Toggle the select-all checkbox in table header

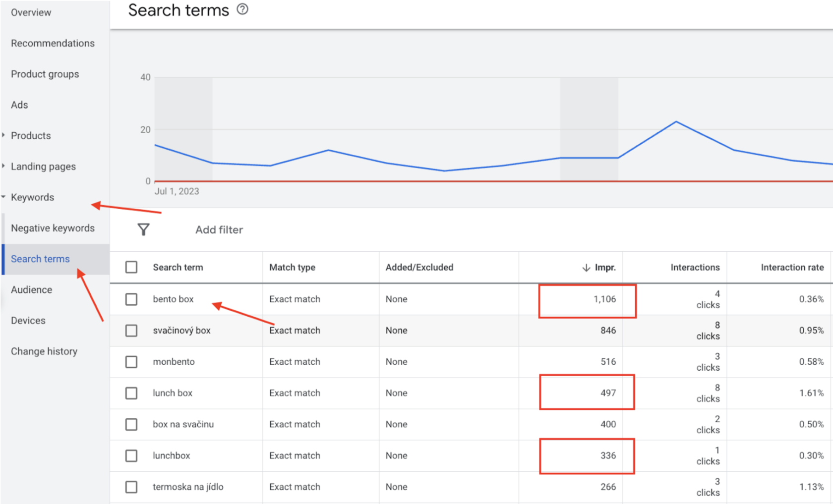click(131, 268)
